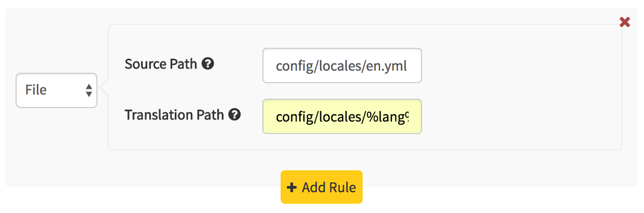Click the up-down arrows on File select
644x213 pixels.
88,90
